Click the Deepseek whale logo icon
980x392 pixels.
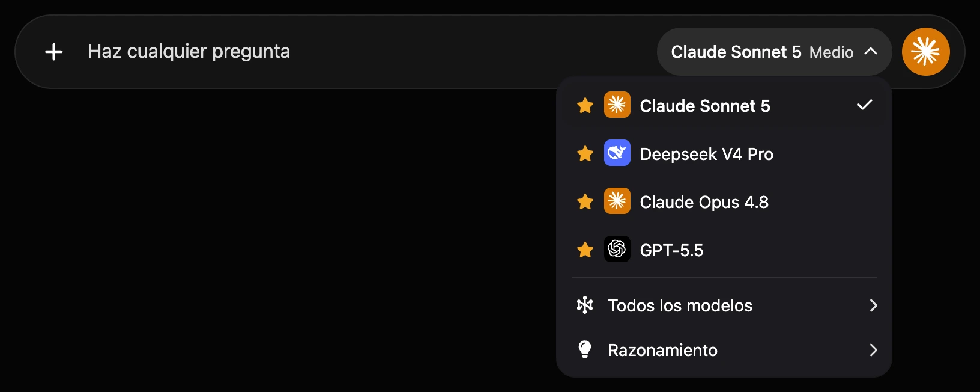click(x=617, y=153)
